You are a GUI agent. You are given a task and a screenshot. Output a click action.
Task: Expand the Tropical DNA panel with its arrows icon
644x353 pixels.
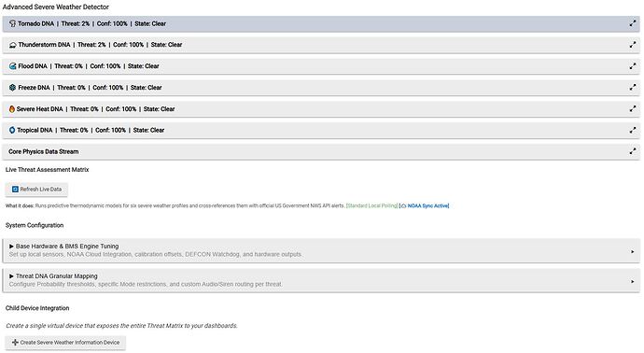coord(633,130)
